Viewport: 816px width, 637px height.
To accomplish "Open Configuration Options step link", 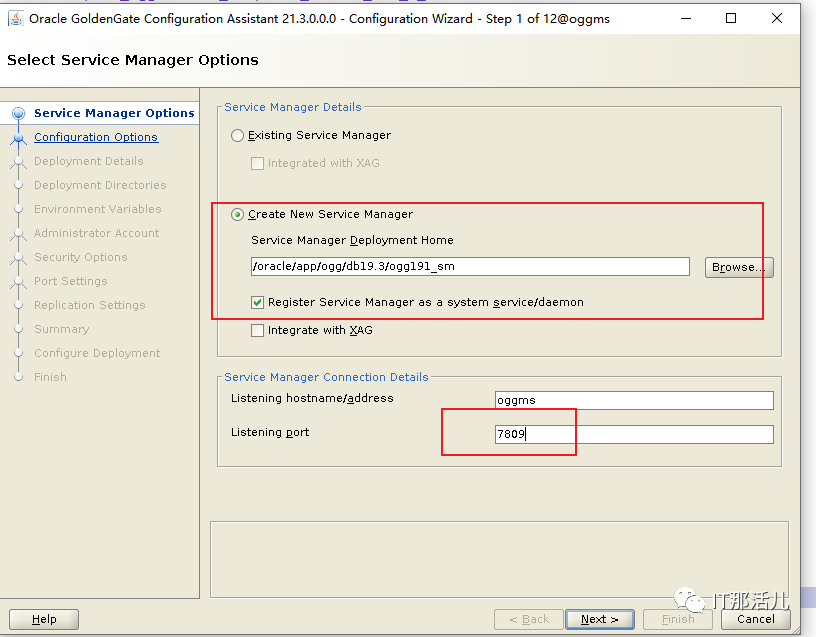I will click(x=96, y=137).
